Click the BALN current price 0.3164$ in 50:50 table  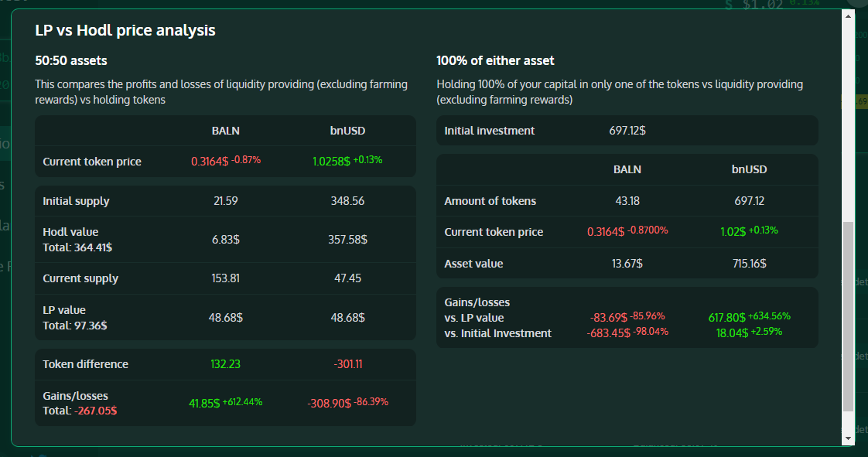point(210,162)
